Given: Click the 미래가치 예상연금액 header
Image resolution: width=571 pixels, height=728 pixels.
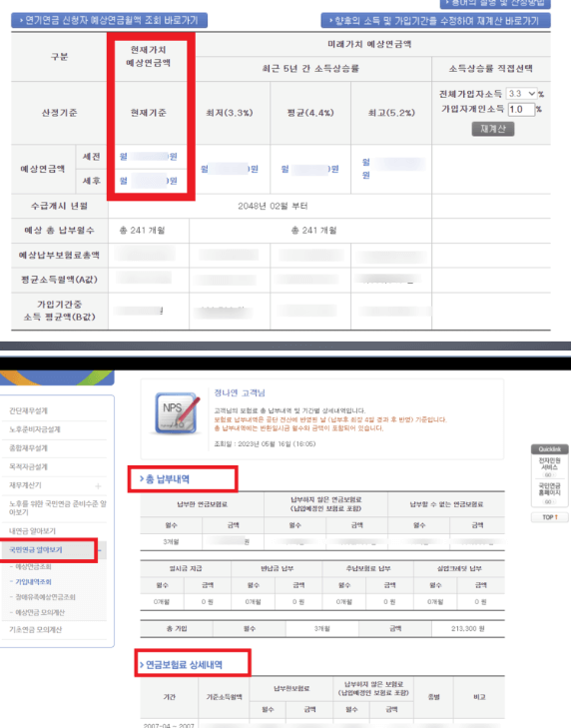Looking at the screenshot, I should 369,45.
